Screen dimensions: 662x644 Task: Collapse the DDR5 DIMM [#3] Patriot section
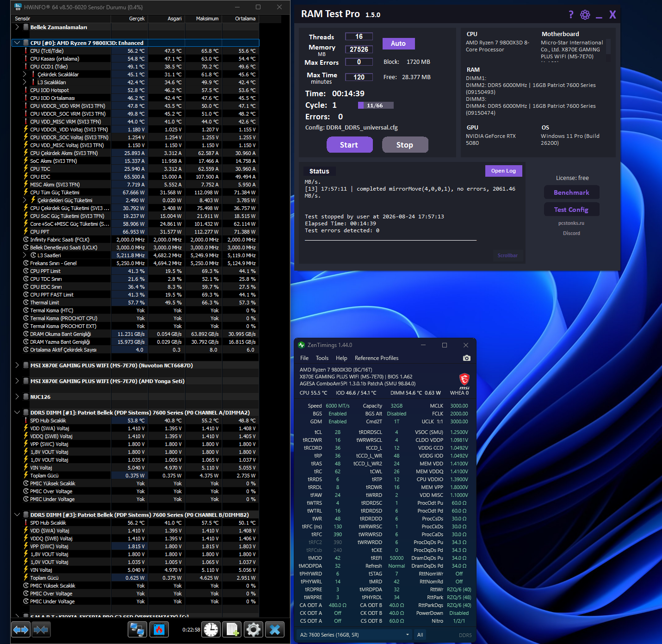click(17, 515)
